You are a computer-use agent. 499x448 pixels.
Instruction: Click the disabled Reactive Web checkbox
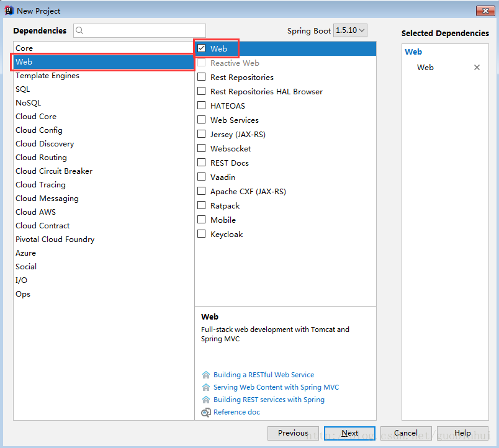(x=202, y=63)
